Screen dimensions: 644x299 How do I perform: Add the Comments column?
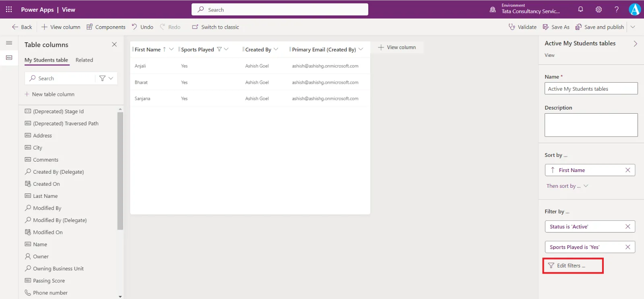(x=41, y=160)
